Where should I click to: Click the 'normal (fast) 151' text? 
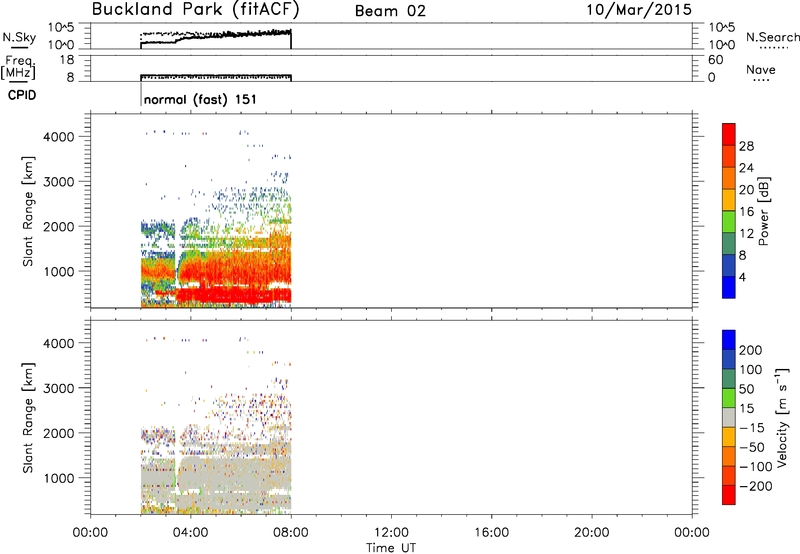tap(200, 99)
